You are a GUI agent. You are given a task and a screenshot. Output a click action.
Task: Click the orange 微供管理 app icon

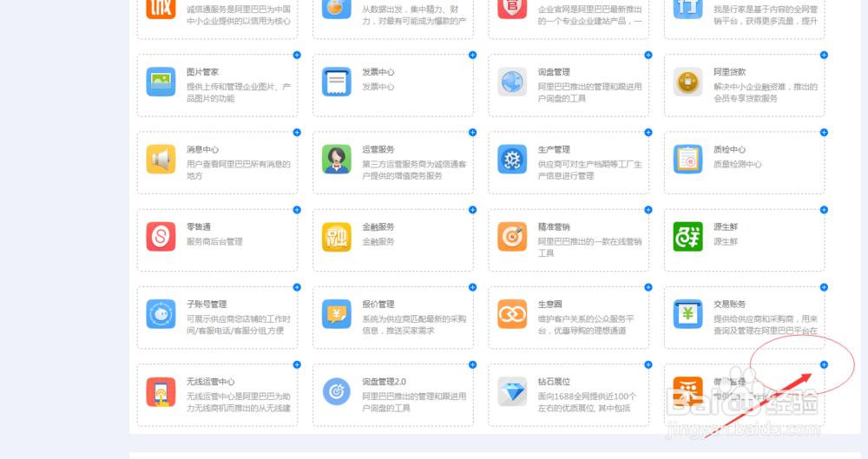[687, 391]
